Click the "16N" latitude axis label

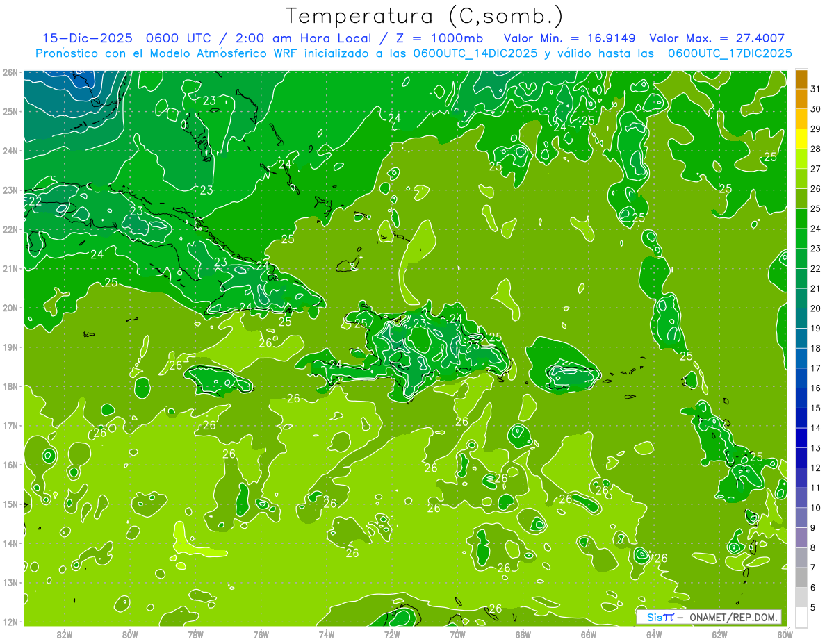10,465
